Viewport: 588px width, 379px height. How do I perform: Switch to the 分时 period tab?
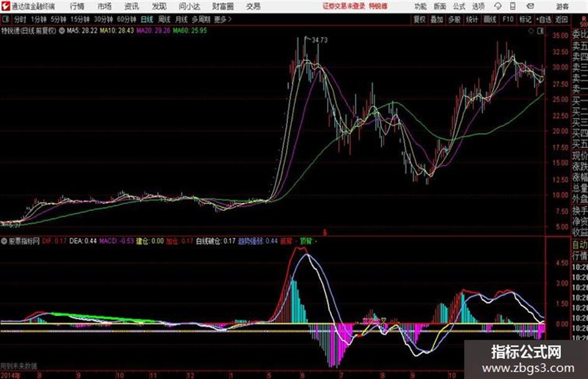pyautogui.click(x=21, y=19)
